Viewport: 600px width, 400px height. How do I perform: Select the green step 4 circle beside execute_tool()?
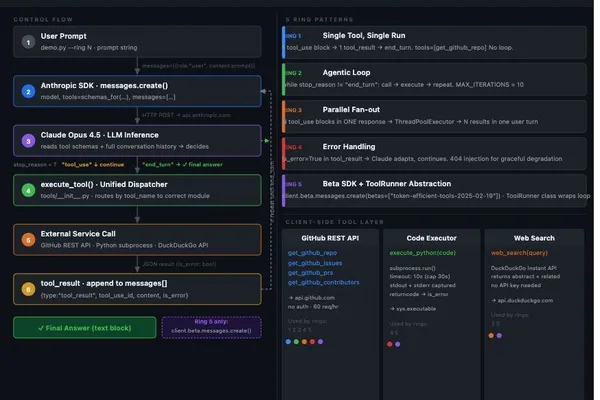pyautogui.click(x=28, y=190)
